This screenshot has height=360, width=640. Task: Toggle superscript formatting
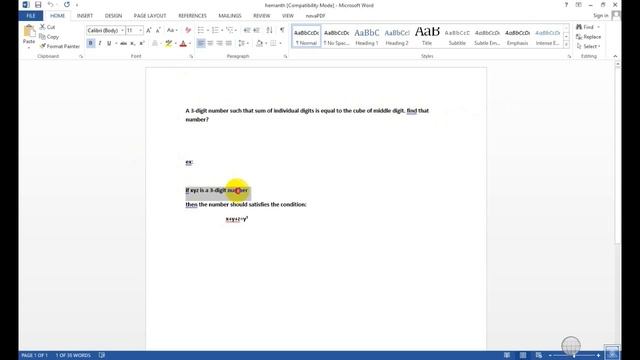click(142, 43)
